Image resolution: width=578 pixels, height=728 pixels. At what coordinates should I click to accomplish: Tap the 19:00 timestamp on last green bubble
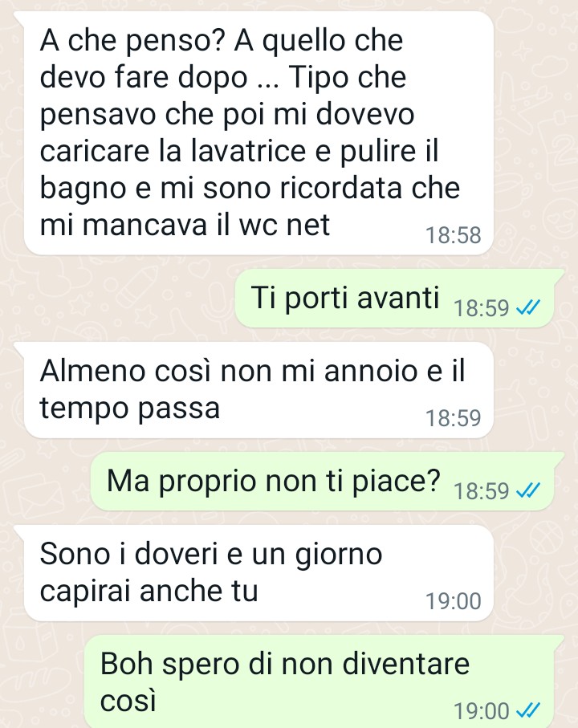482,711
